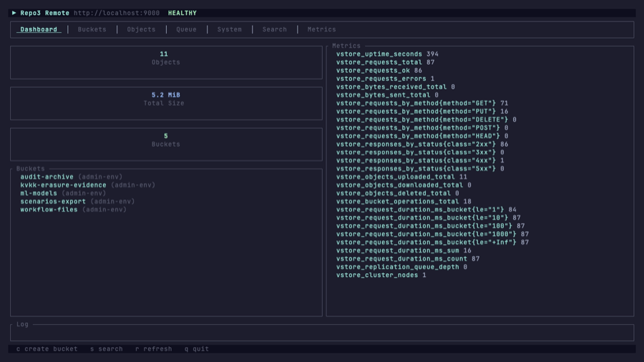Click the class="2xx" responses metric
The image size is (644, 362).
(x=422, y=145)
